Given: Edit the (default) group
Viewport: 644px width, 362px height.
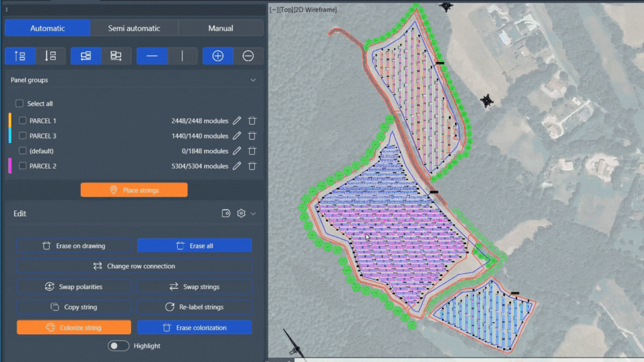Looking at the screenshot, I should pos(237,151).
